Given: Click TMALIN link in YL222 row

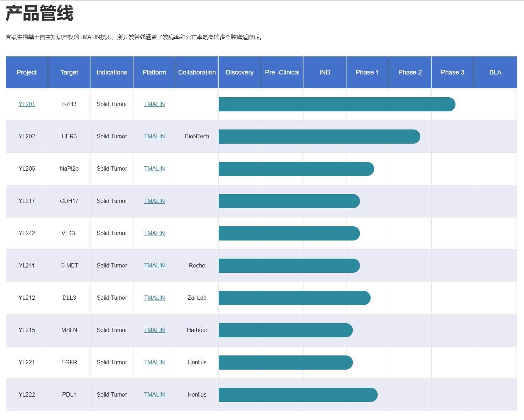Looking at the screenshot, I should pyautogui.click(x=154, y=394).
